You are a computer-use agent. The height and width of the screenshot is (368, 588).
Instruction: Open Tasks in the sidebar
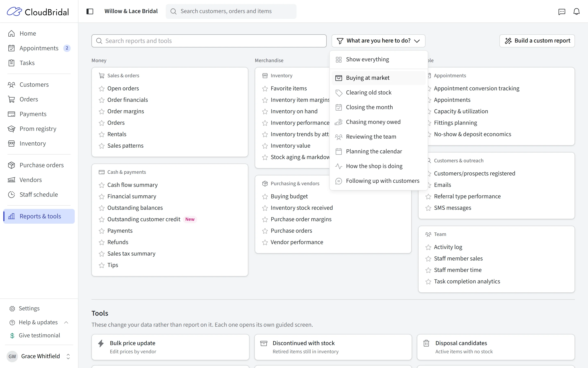[x=39, y=63]
